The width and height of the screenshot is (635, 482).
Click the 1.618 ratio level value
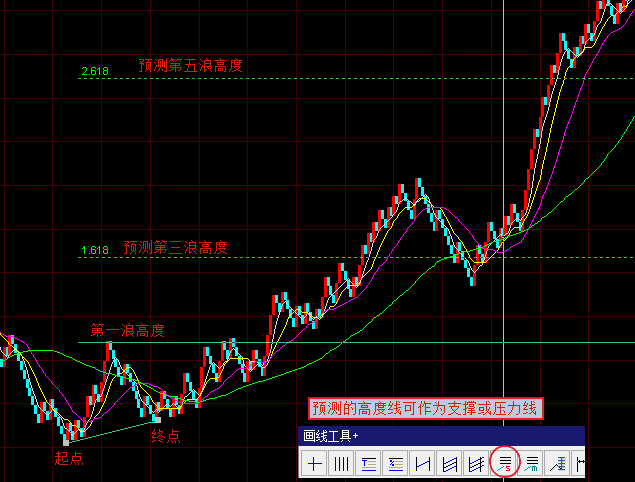click(x=94, y=250)
